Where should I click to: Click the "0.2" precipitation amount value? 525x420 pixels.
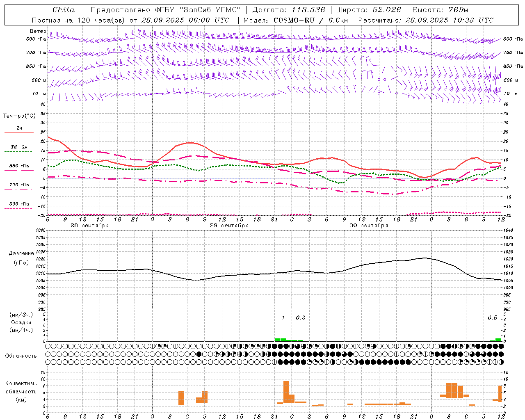point(301,317)
